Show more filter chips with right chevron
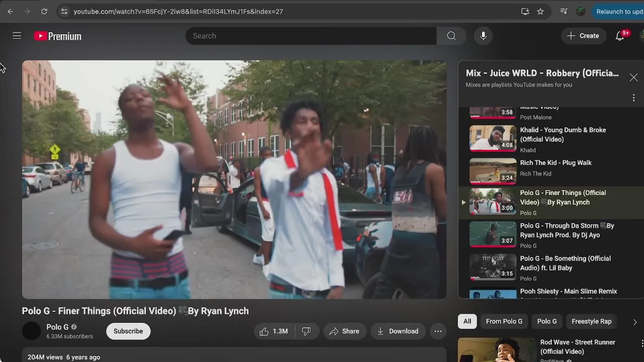644x362 pixels. tap(635, 322)
